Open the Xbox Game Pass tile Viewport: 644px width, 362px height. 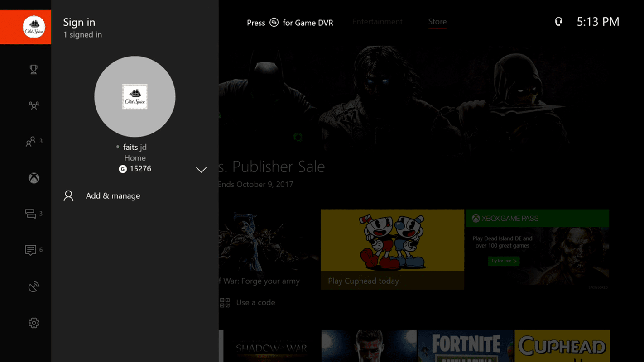(537, 249)
